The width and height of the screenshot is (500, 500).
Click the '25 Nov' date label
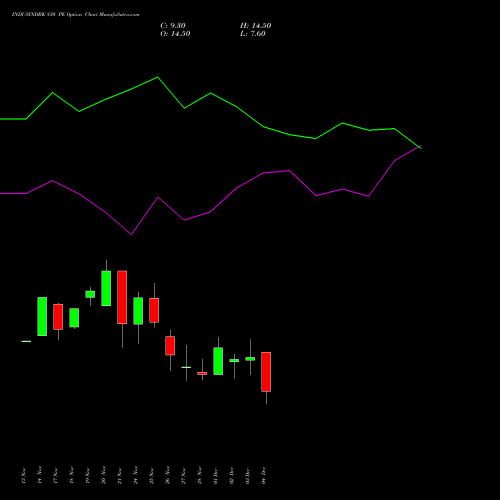tap(152, 475)
